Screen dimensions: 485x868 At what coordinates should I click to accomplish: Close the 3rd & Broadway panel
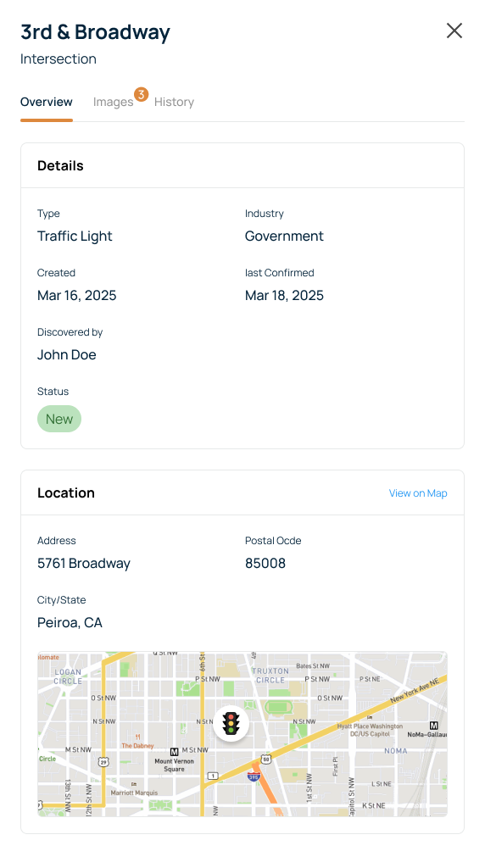454,31
